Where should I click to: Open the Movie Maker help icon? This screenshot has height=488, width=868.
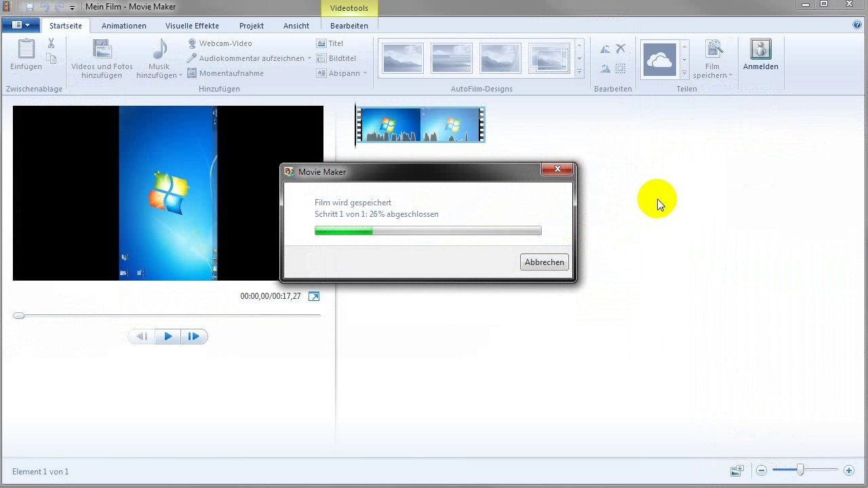tap(857, 25)
